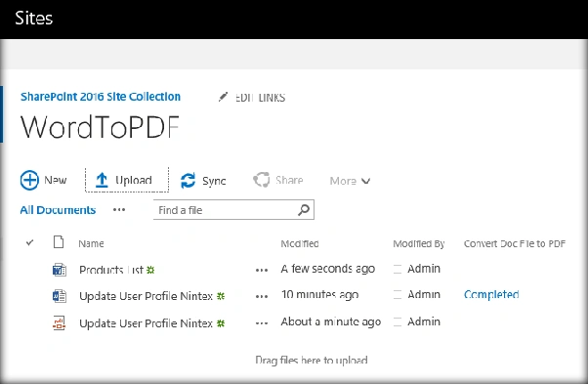Open Sites in the top bar
The height and width of the screenshot is (385, 588).
pos(34,18)
